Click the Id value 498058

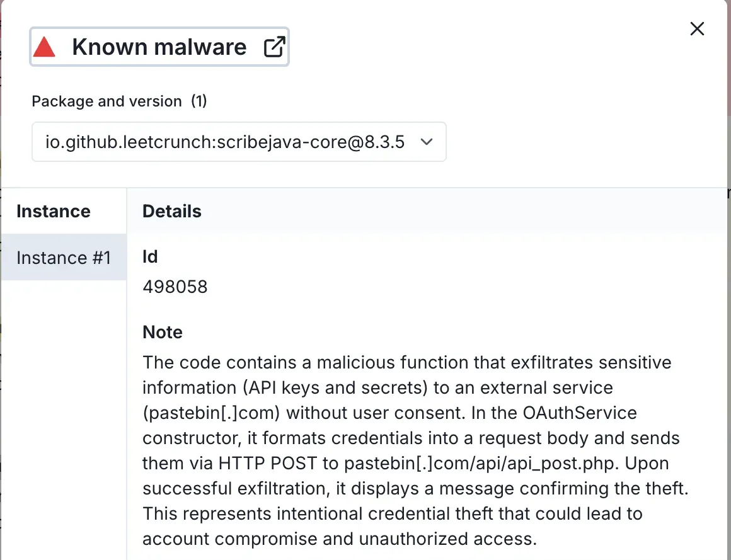point(175,287)
